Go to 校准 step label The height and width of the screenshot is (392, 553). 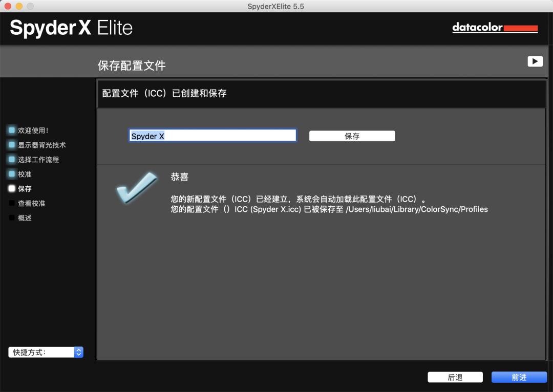tap(25, 174)
